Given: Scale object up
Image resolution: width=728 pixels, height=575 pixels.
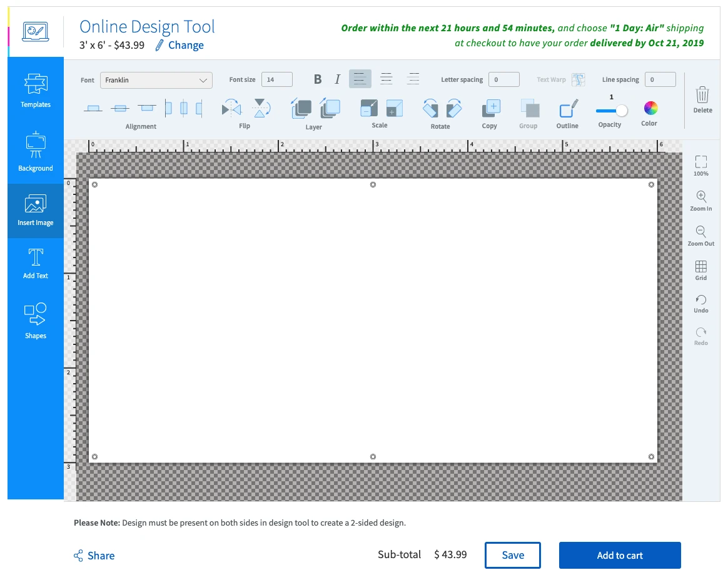Looking at the screenshot, I should pyautogui.click(x=395, y=108).
